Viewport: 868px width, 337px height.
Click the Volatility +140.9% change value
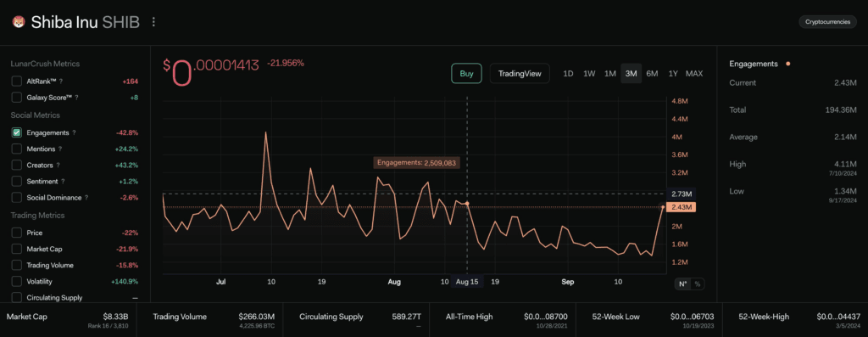[x=125, y=282]
